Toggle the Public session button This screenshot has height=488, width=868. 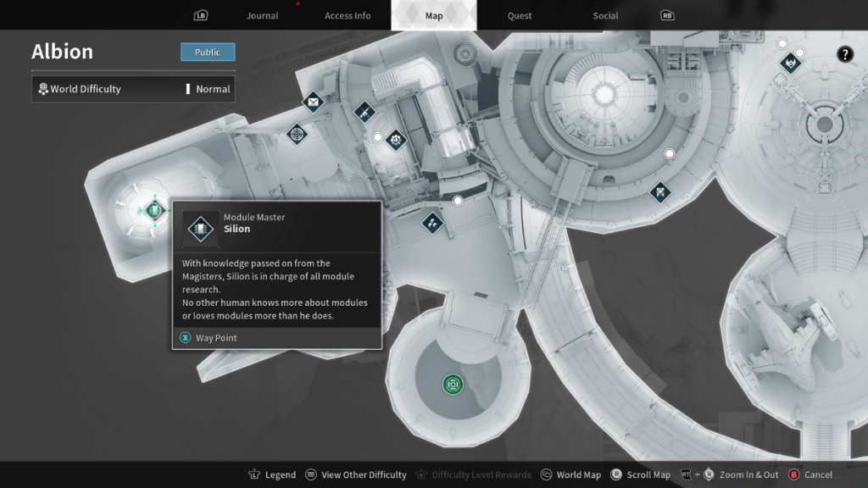point(208,53)
